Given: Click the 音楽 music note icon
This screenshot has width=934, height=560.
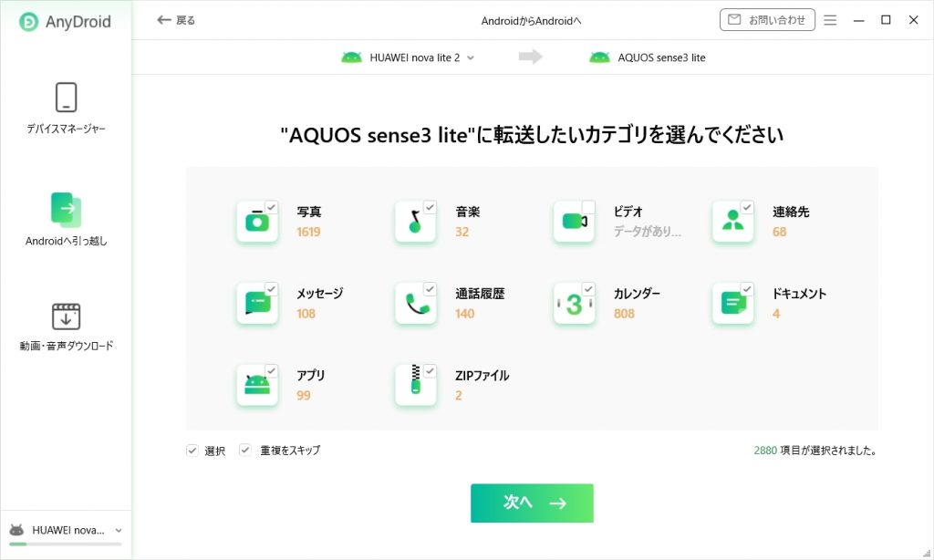Looking at the screenshot, I should point(416,222).
